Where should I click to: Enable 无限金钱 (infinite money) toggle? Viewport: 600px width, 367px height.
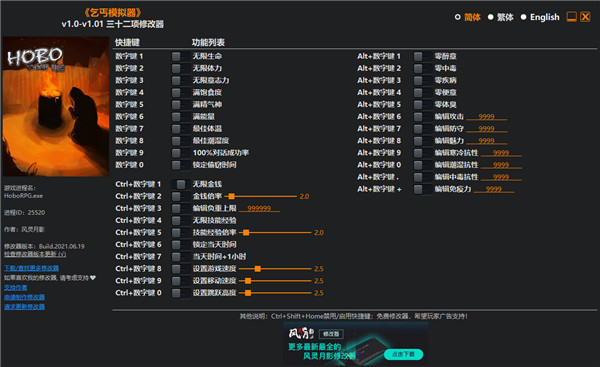click(x=180, y=184)
